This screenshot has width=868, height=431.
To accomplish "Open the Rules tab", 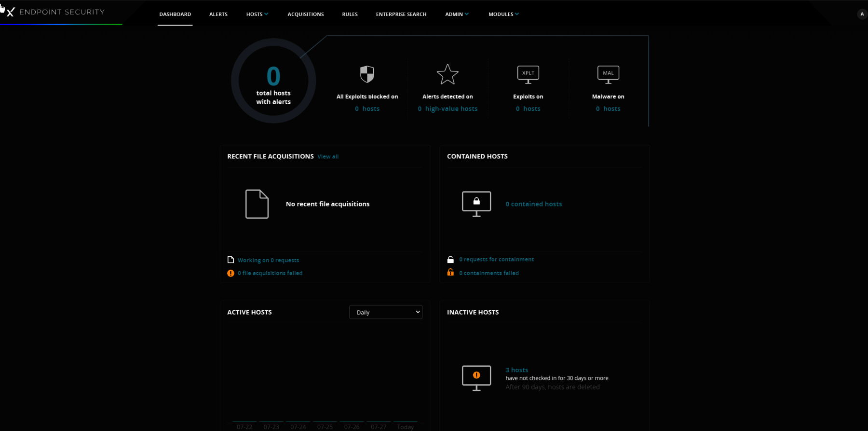I will tap(350, 14).
